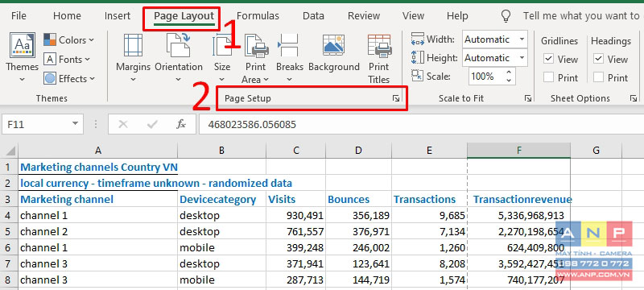Switch to the View tab
The image size is (644, 290).
(x=413, y=16)
